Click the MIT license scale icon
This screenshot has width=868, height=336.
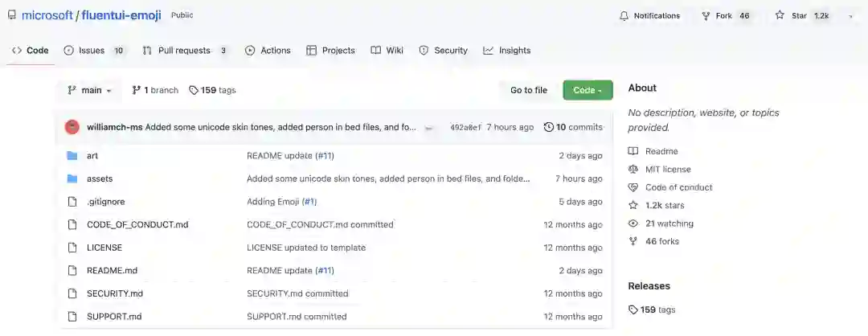coord(633,170)
